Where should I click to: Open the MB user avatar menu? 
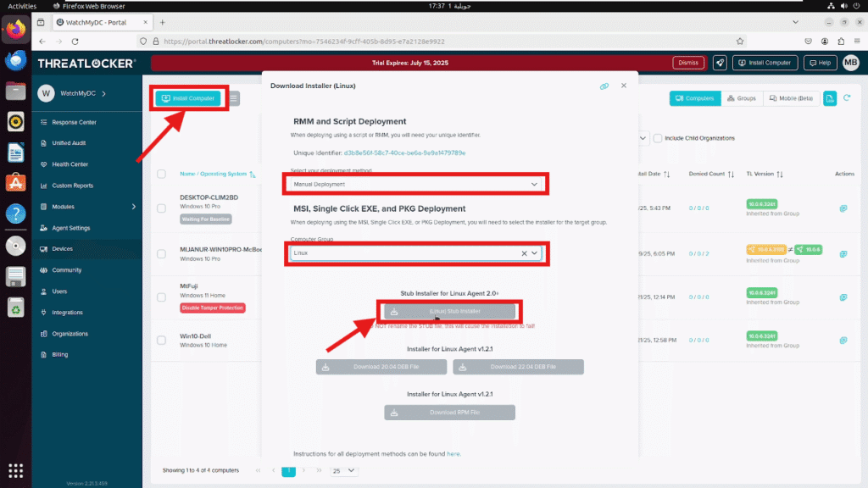851,63
